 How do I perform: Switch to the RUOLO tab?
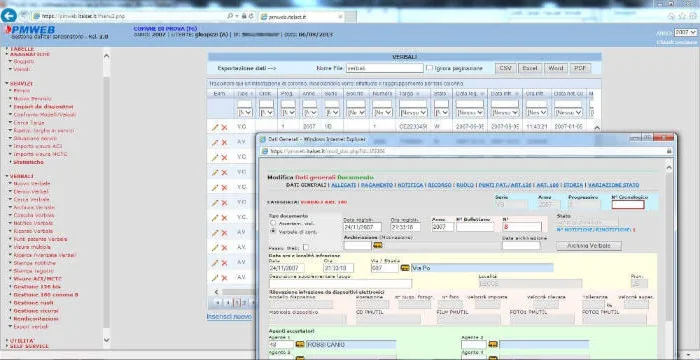pyautogui.click(x=465, y=185)
